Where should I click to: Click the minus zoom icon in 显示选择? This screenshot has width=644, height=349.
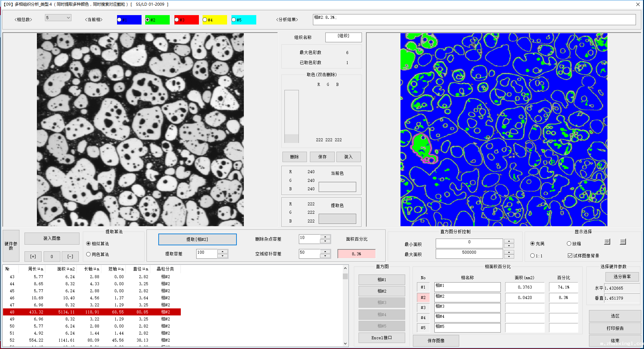click(x=623, y=242)
